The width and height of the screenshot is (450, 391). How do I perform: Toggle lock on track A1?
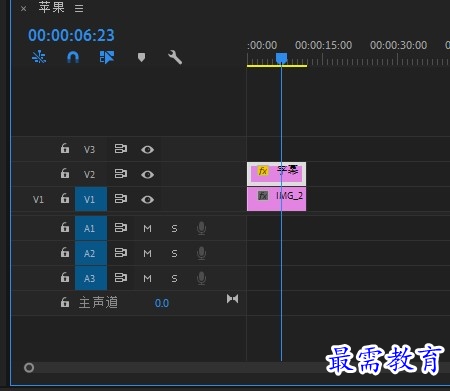pos(65,228)
